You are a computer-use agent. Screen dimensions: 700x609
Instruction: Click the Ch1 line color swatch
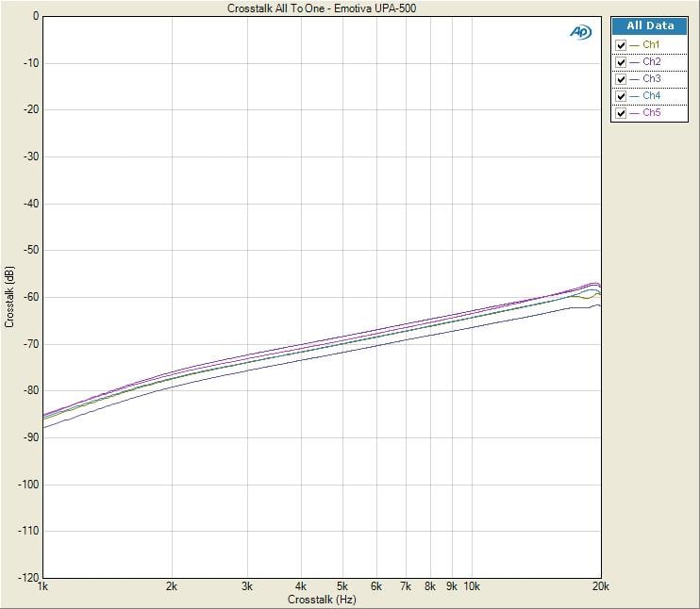[x=635, y=45]
